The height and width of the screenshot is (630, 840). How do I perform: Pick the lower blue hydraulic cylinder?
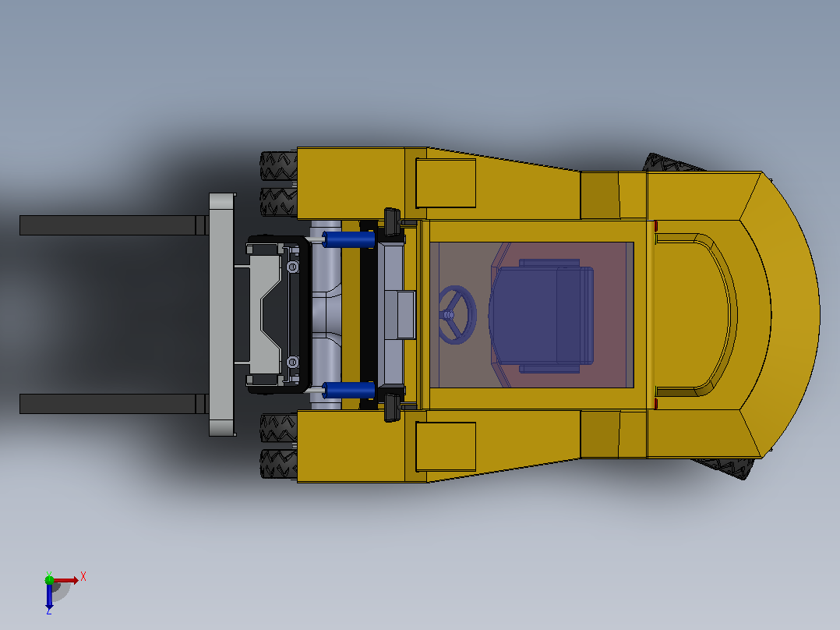(x=349, y=391)
